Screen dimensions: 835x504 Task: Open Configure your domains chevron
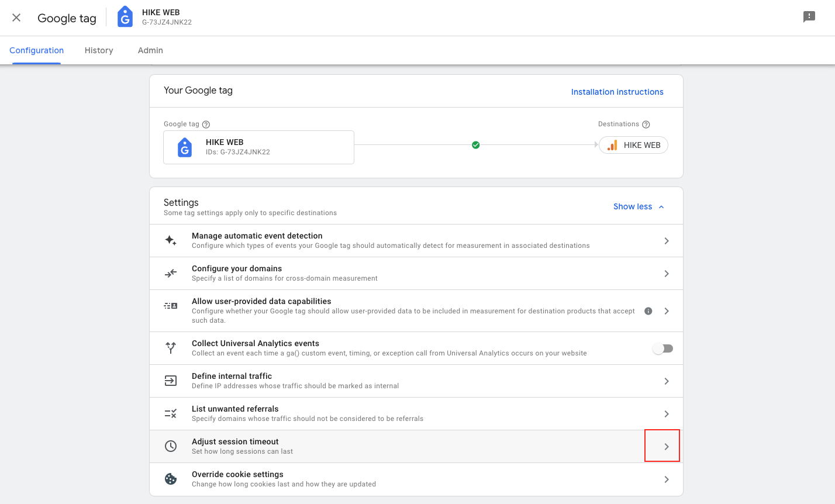(667, 274)
